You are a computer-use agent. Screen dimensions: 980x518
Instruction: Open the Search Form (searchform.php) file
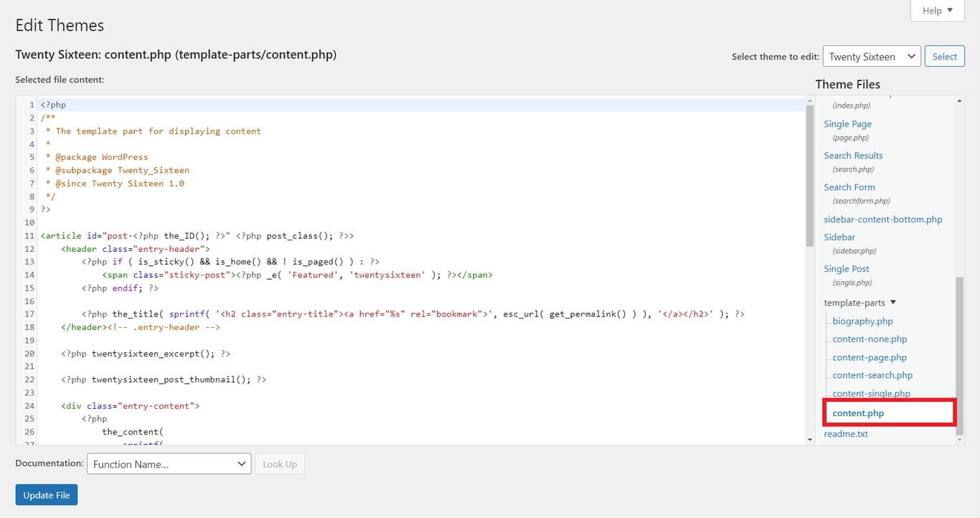tap(849, 187)
